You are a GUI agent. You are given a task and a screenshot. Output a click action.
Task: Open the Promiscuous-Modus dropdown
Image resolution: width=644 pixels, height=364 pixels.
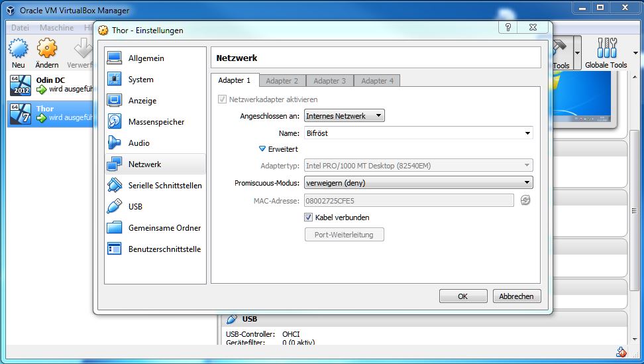pos(419,183)
